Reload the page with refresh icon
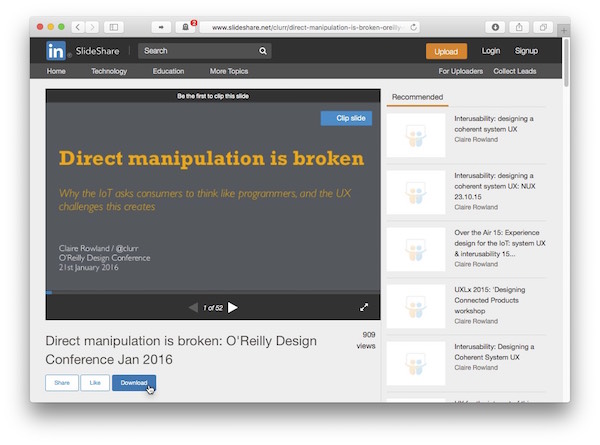Viewport: 600px width, 445px height. (413, 27)
